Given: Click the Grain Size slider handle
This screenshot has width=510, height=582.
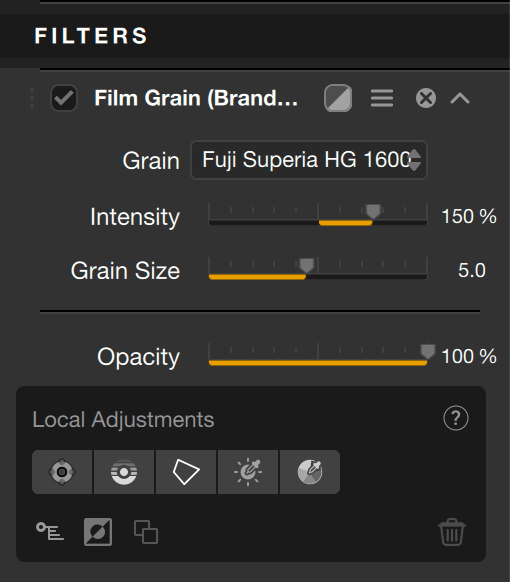Looking at the screenshot, I should point(307,265).
